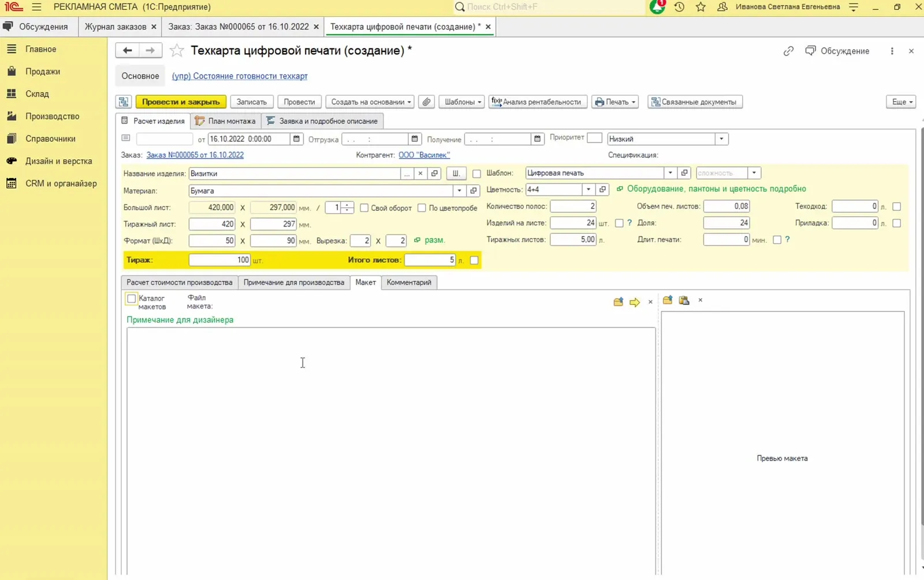Send layout file with yellow arrow icon
The height and width of the screenshot is (580, 924).
(635, 302)
